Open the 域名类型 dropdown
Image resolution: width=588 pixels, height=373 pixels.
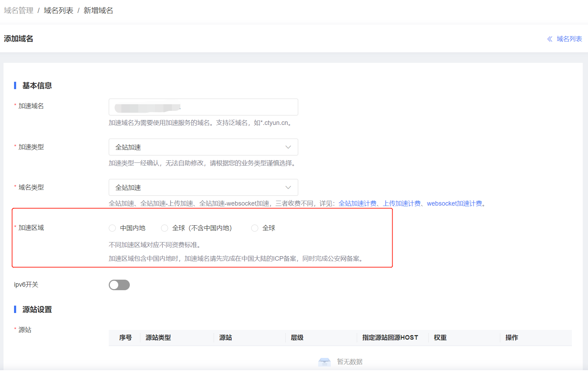click(x=203, y=187)
